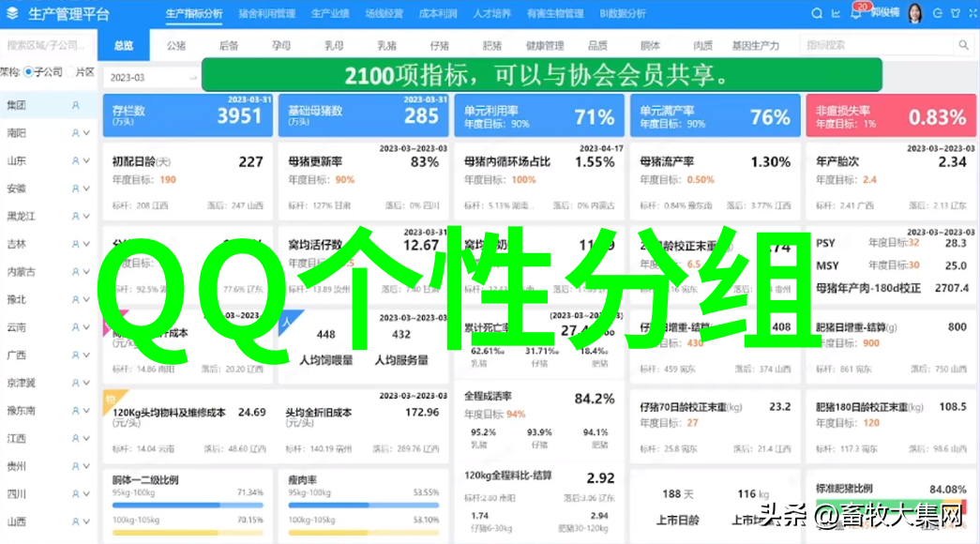The image size is (980, 544).
Task: Click the person icon next to 广西
Action: (76, 355)
